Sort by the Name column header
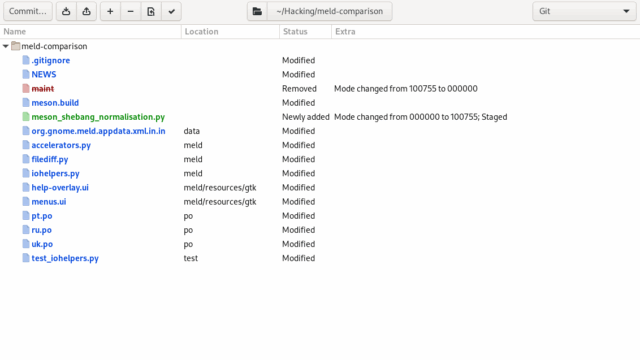 91,31
